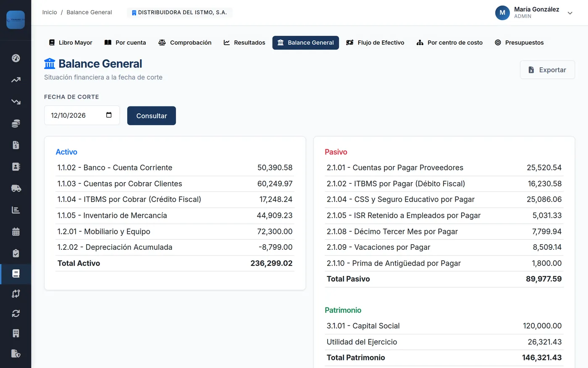Open the building sidebar icon
This screenshot has height=368, width=588.
click(16, 334)
